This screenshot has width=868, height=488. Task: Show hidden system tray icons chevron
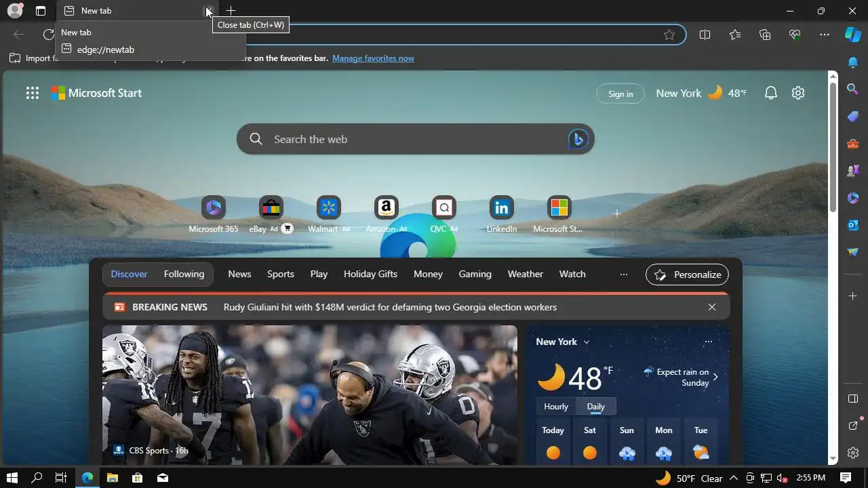(734, 478)
